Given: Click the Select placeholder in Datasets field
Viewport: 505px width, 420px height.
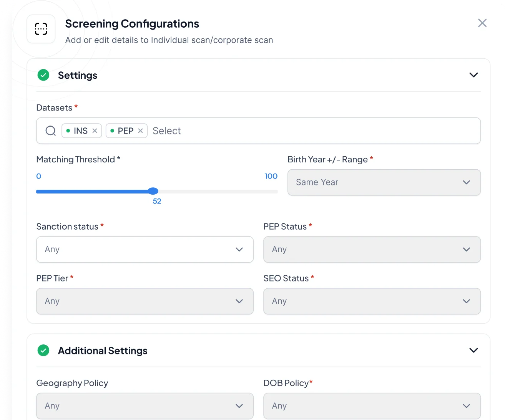Looking at the screenshot, I should click(166, 131).
